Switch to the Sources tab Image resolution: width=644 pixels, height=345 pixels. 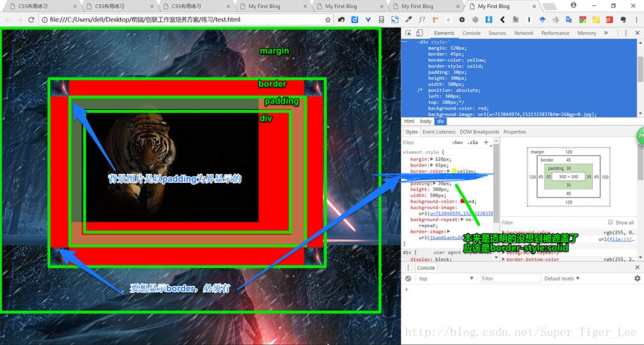click(497, 33)
